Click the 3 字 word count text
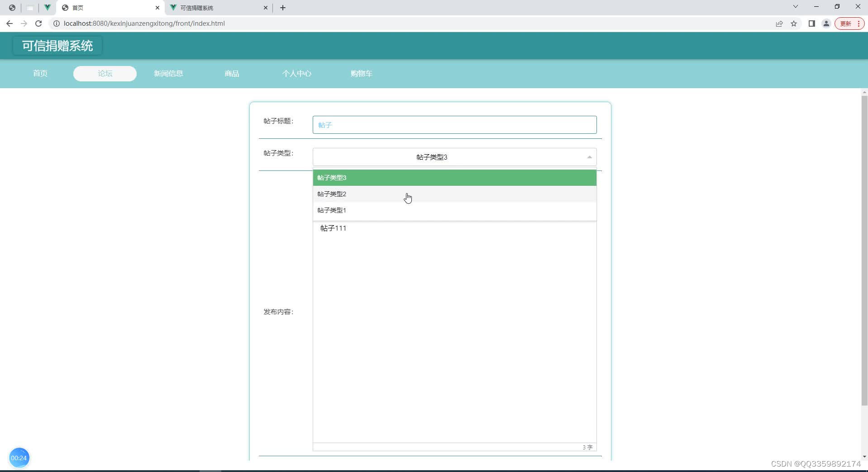This screenshot has width=868, height=472. [587, 447]
